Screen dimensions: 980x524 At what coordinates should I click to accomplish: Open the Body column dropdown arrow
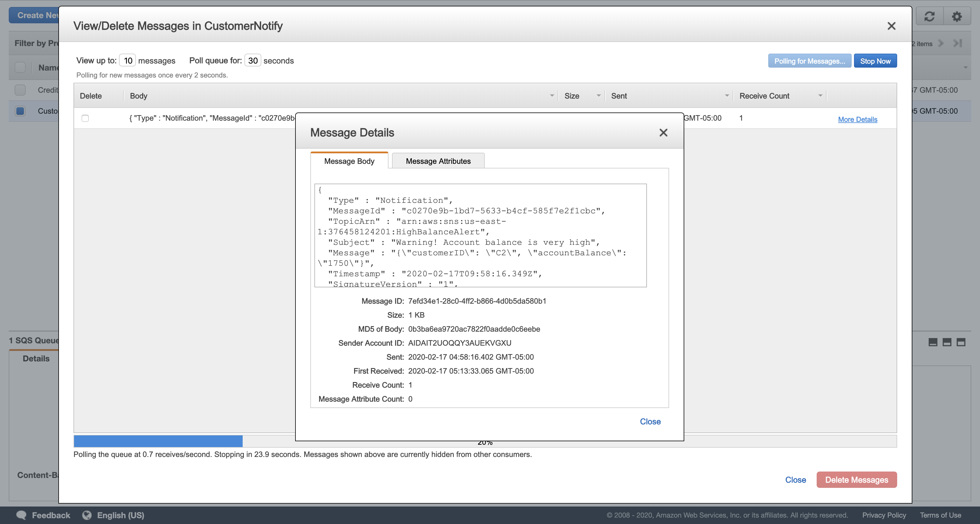[552, 96]
